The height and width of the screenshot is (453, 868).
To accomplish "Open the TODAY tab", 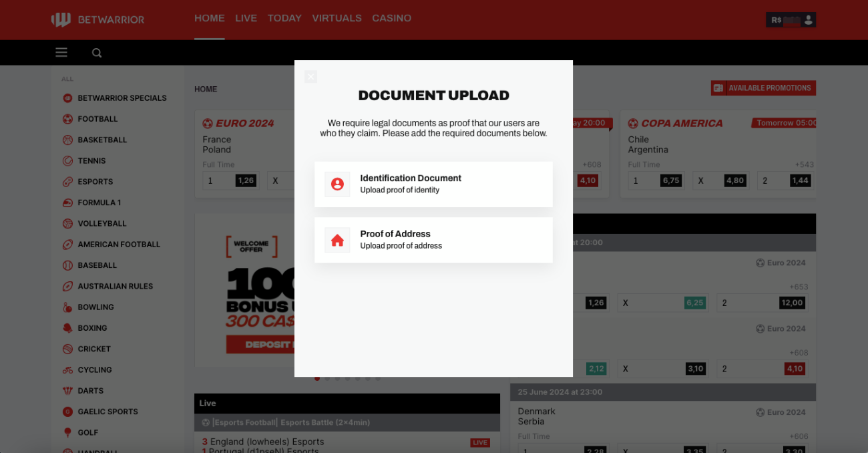I will pyautogui.click(x=284, y=18).
